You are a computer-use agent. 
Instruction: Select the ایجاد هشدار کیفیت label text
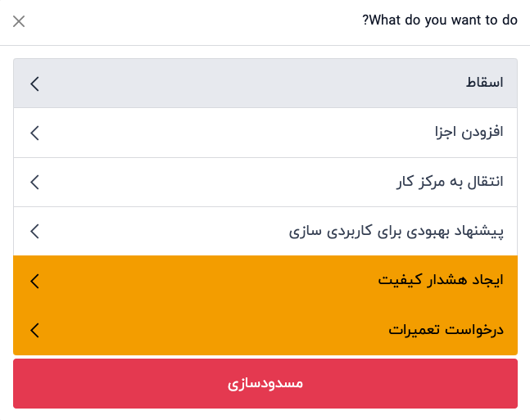[440, 281]
